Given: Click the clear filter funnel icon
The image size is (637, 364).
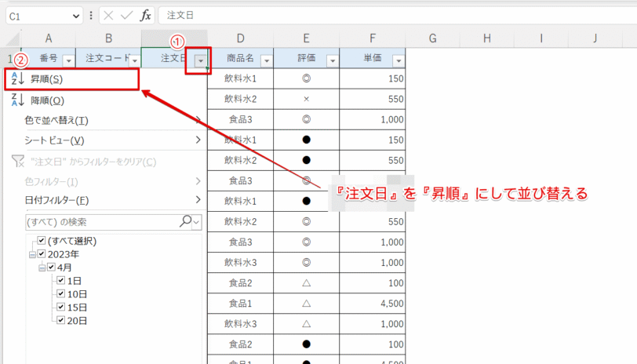Looking at the screenshot, I should pyautogui.click(x=18, y=162).
